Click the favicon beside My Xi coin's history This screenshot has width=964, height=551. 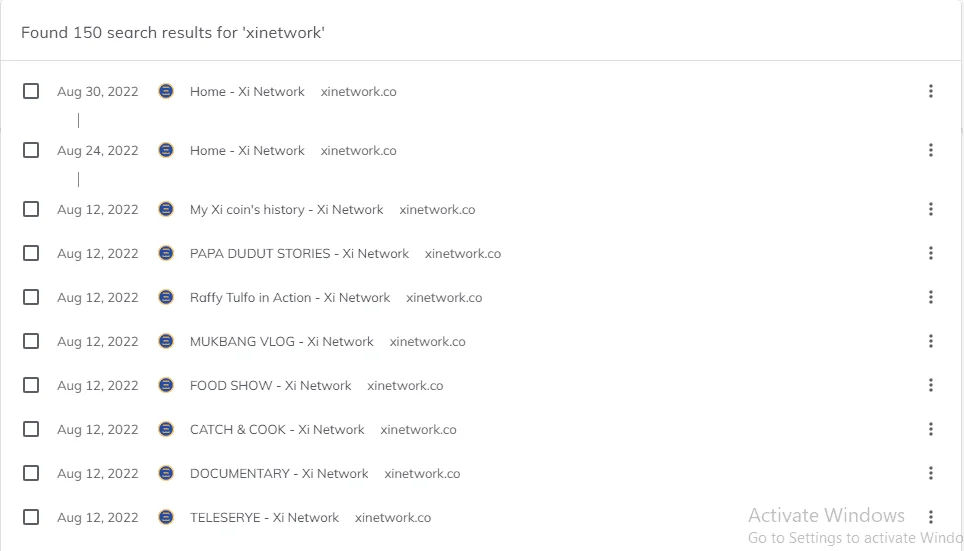pos(166,209)
